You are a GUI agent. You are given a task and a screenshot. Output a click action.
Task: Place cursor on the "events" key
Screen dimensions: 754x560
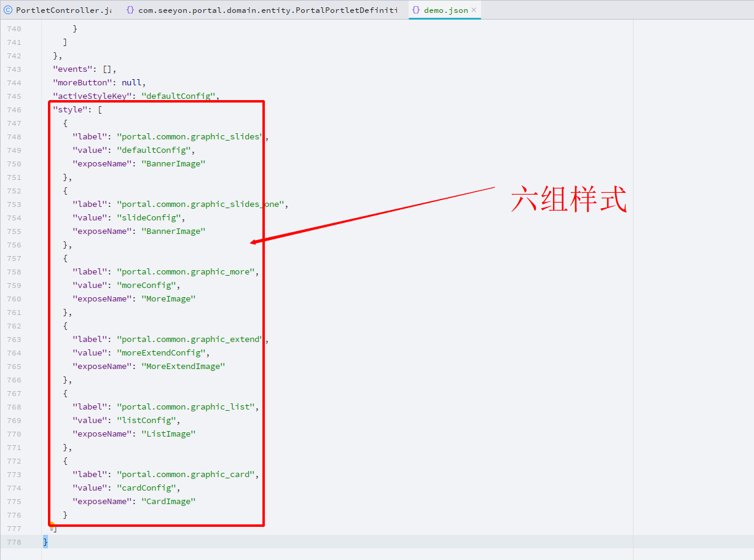coord(73,69)
